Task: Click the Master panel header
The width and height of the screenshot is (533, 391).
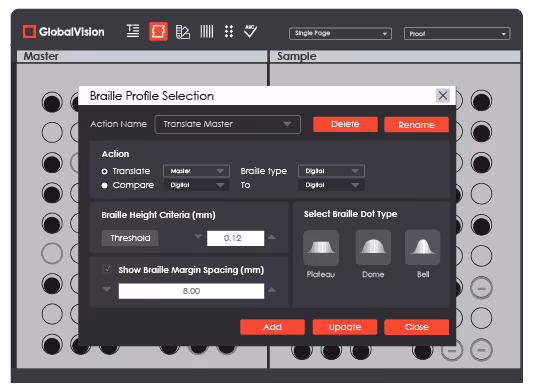Action: pos(142,56)
